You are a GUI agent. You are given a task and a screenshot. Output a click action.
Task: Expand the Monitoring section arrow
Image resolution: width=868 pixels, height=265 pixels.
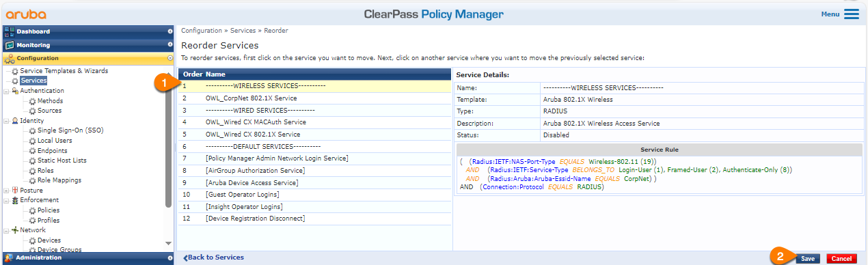(x=169, y=45)
